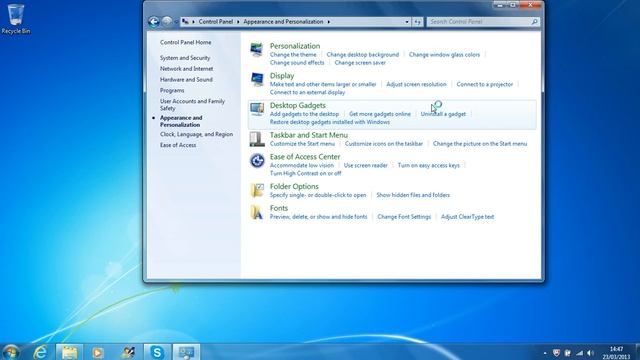
Task: Click Adjust ClearType text link
Action: point(467,217)
